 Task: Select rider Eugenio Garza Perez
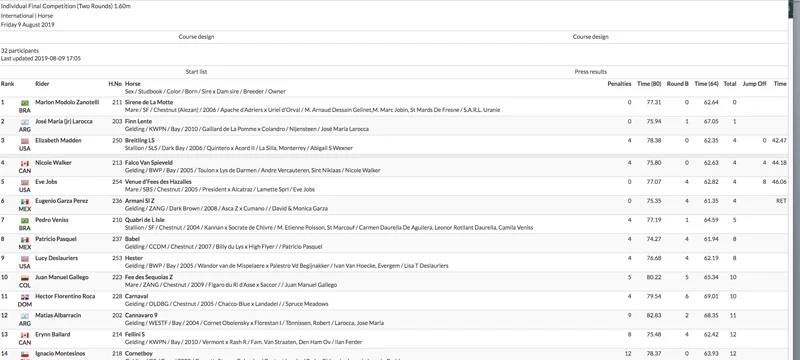pos(62,201)
